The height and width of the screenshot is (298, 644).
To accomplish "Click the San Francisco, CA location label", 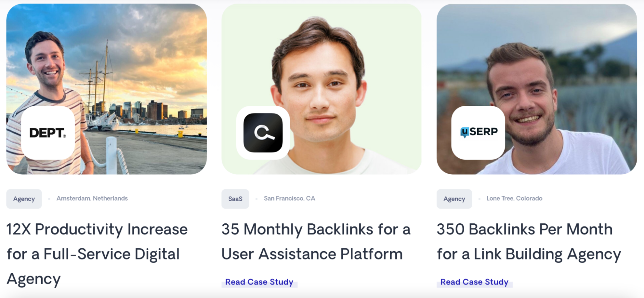I will pos(289,198).
